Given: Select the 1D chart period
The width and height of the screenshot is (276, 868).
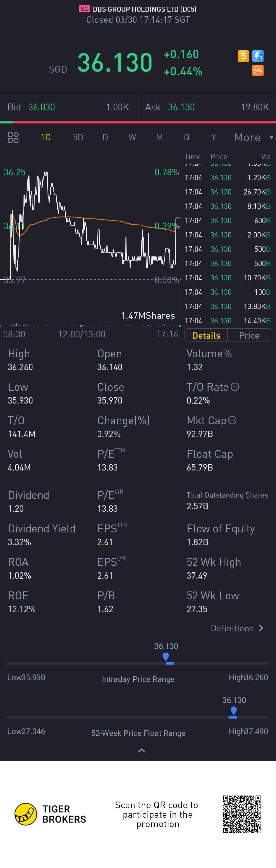Looking at the screenshot, I should (x=45, y=137).
